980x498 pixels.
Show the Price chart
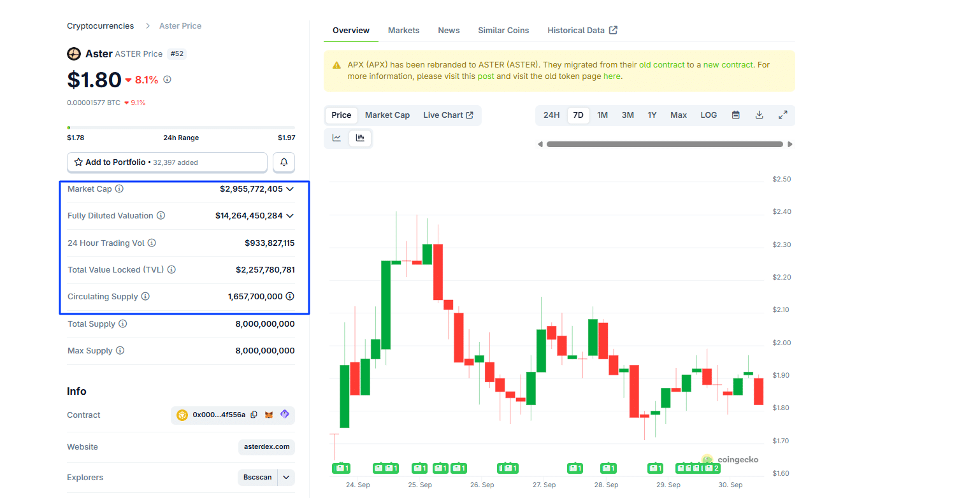pos(341,115)
